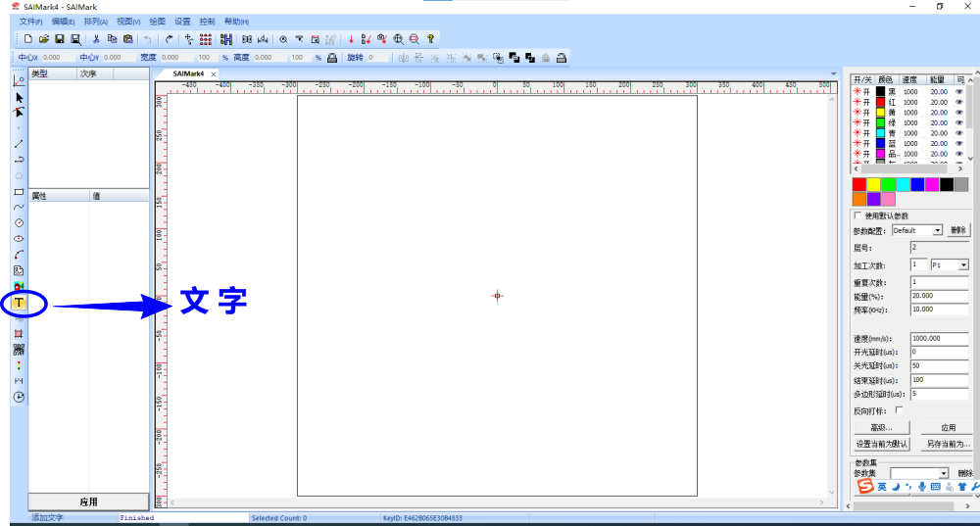
Task: Click the pointer selection tool
Action: pos(19,97)
